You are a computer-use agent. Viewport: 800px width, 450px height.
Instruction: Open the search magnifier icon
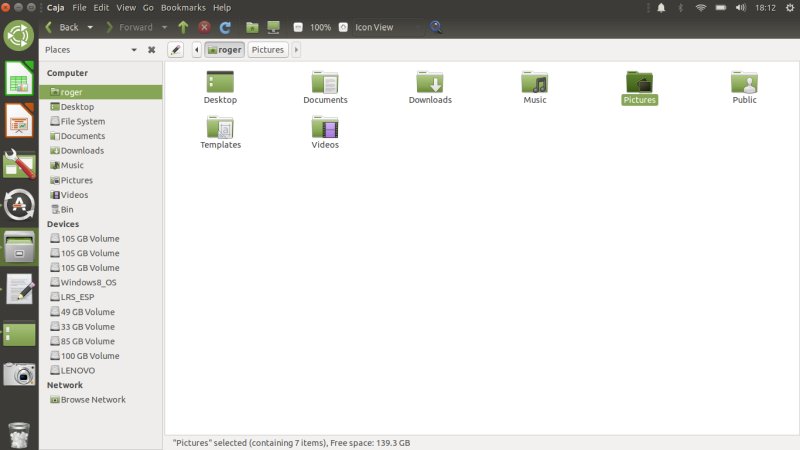point(436,27)
